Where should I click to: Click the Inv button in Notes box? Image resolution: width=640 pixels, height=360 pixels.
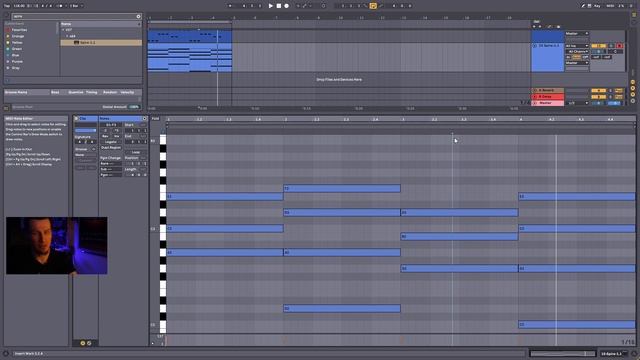click(117, 136)
